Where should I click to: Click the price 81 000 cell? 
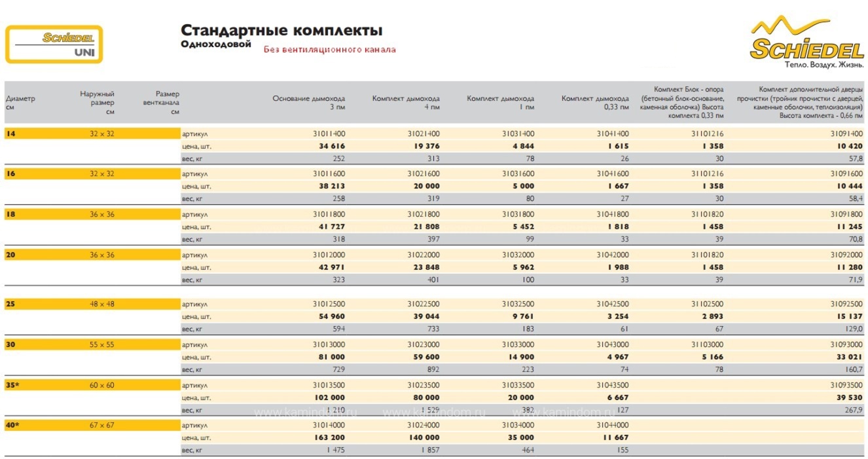pos(332,357)
